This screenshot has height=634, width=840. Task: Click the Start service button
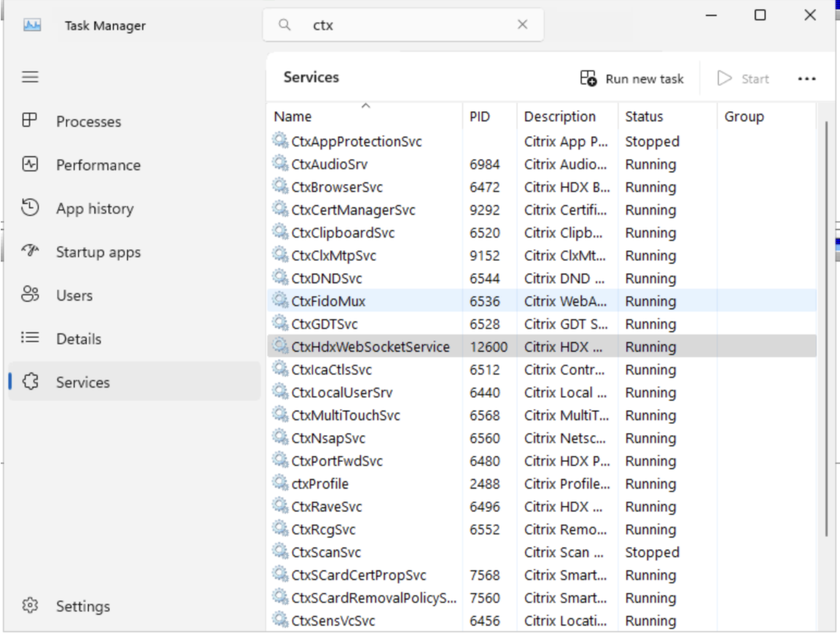744,79
